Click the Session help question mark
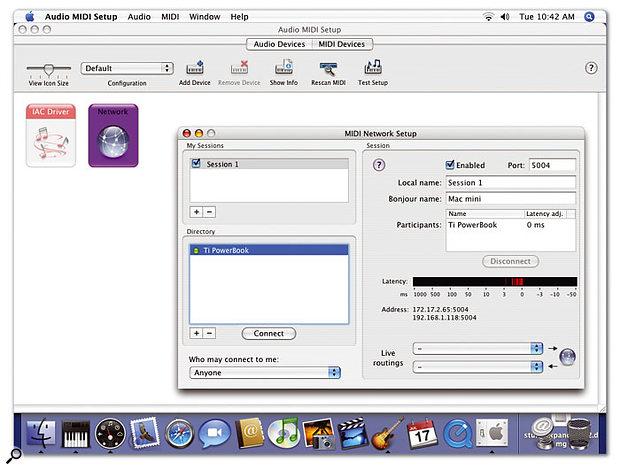 379,165
